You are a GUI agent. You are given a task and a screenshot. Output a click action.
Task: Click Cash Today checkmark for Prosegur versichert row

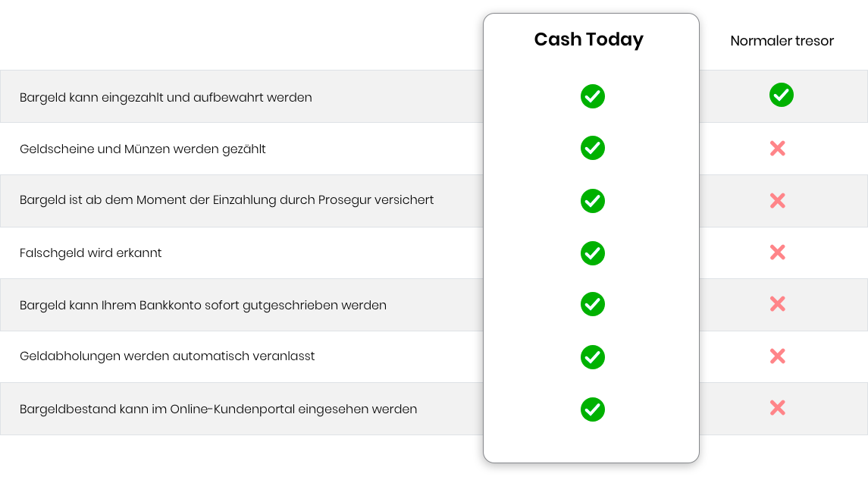point(592,201)
